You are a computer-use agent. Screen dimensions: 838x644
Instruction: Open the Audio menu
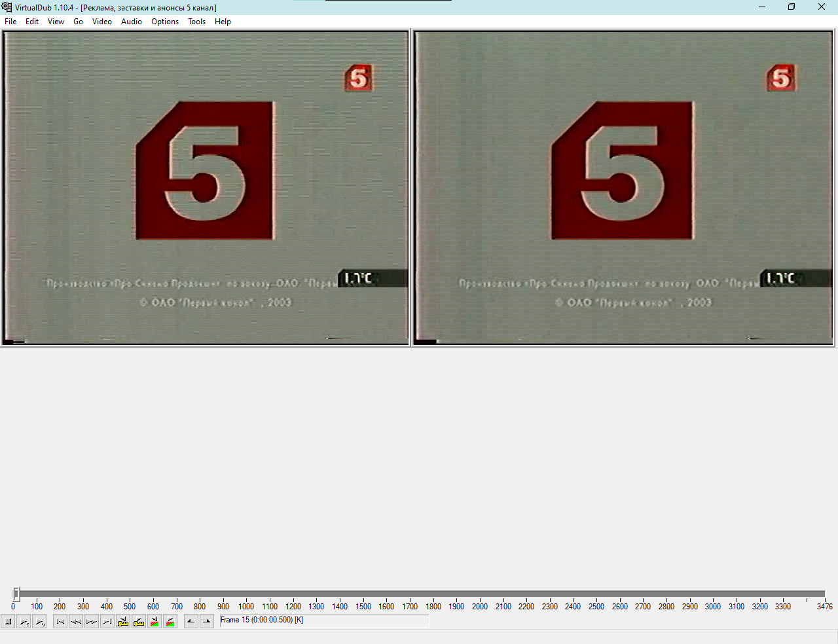[x=132, y=22]
